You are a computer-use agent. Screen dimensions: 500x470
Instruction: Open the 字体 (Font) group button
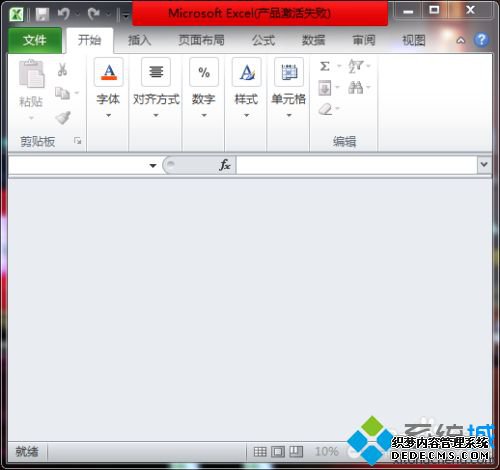(x=108, y=88)
